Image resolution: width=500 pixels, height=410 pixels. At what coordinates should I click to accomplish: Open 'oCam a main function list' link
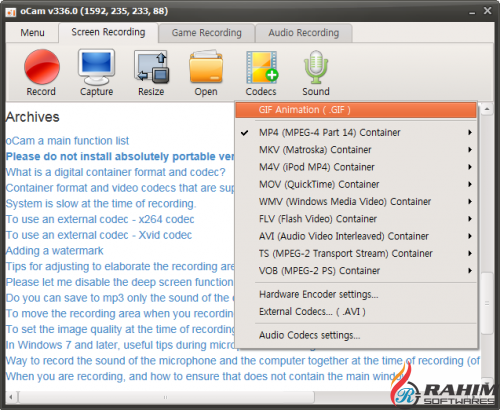pos(67,141)
